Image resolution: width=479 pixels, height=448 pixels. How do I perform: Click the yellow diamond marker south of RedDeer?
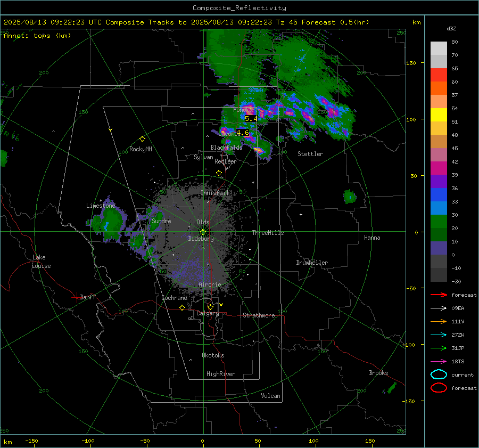tap(219, 173)
